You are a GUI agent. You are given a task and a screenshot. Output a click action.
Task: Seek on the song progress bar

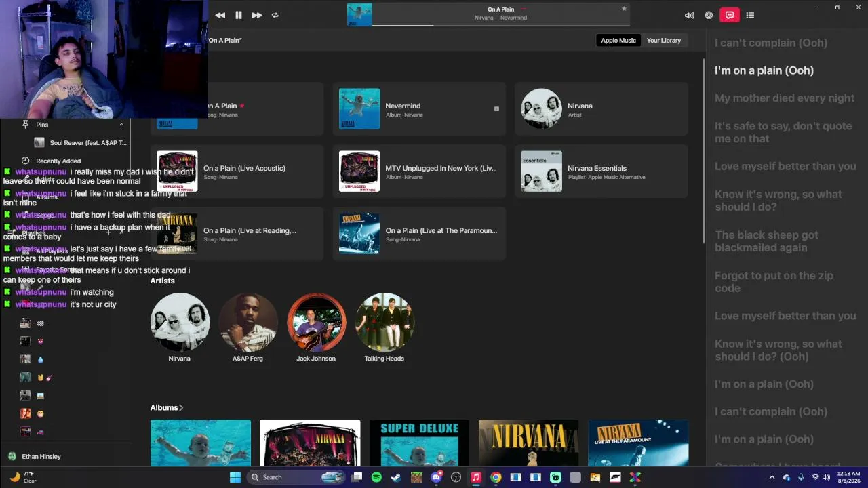click(x=500, y=26)
